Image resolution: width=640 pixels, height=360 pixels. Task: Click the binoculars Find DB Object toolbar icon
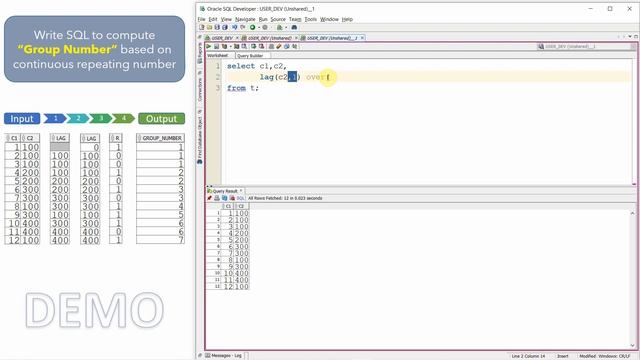click(294, 27)
